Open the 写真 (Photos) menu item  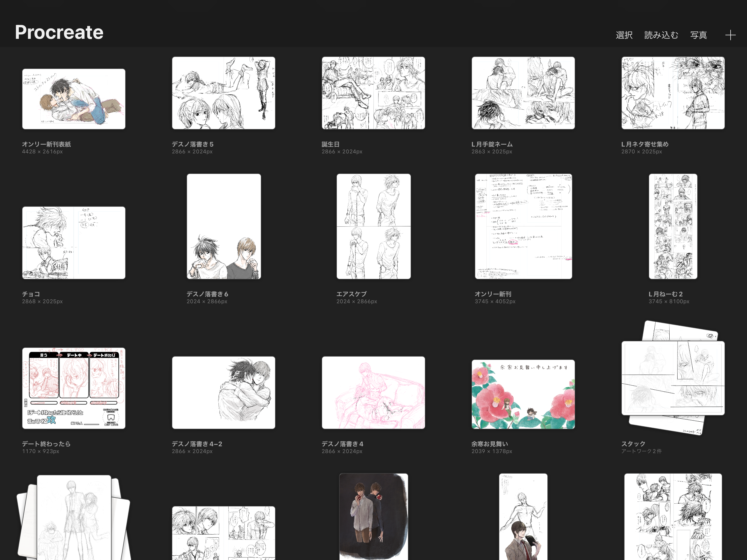point(698,35)
